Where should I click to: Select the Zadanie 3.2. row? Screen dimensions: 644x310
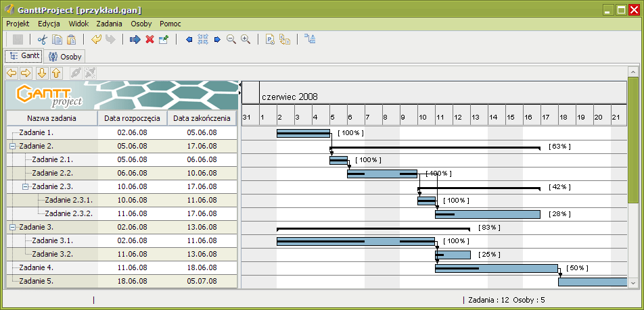[x=122, y=254]
